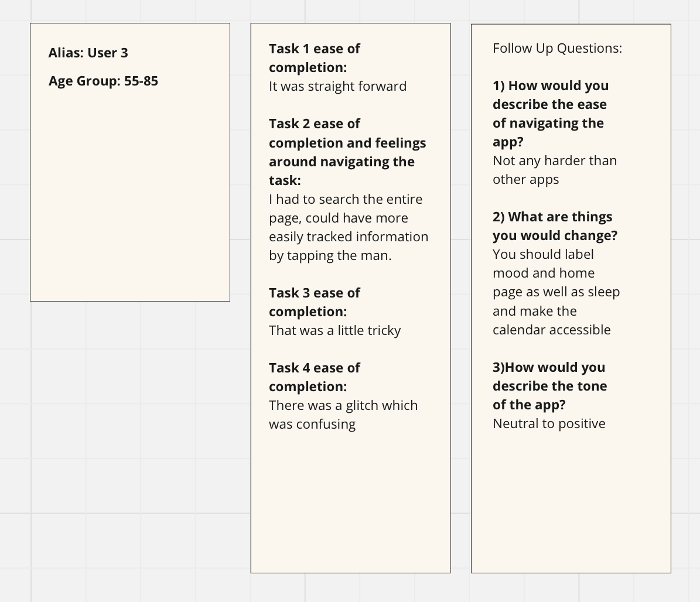This screenshot has width=700, height=602.
Task: Select the Alias: User 3 text
Action: coord(88,53)
